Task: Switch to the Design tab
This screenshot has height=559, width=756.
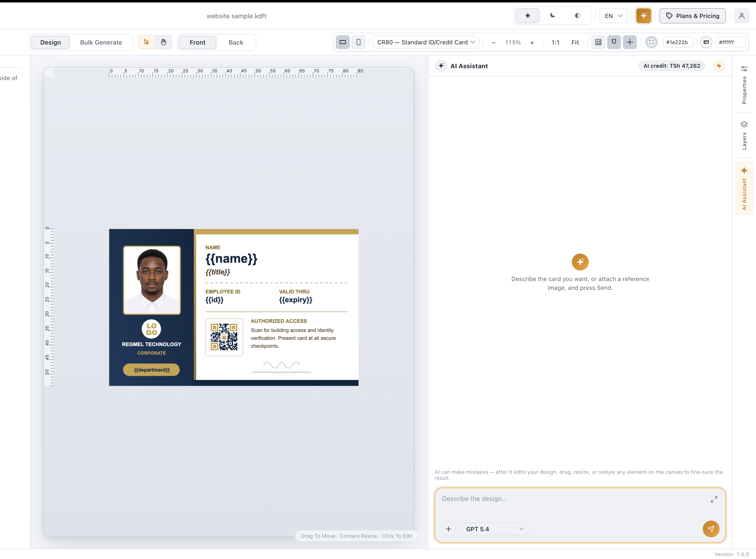Action: point(51,42)
